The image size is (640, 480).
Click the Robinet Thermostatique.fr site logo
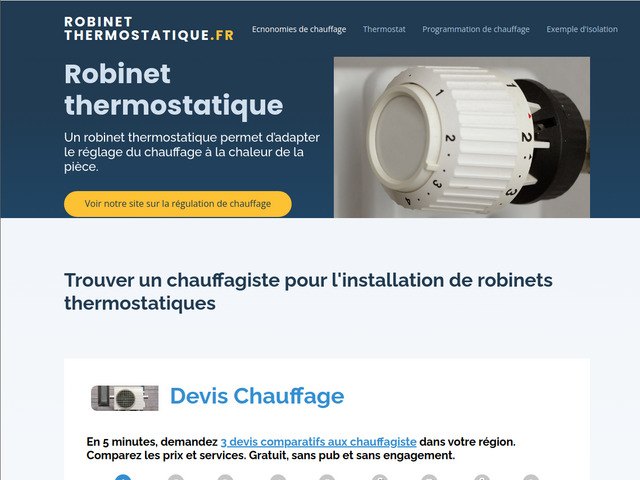tap(149, 29)
